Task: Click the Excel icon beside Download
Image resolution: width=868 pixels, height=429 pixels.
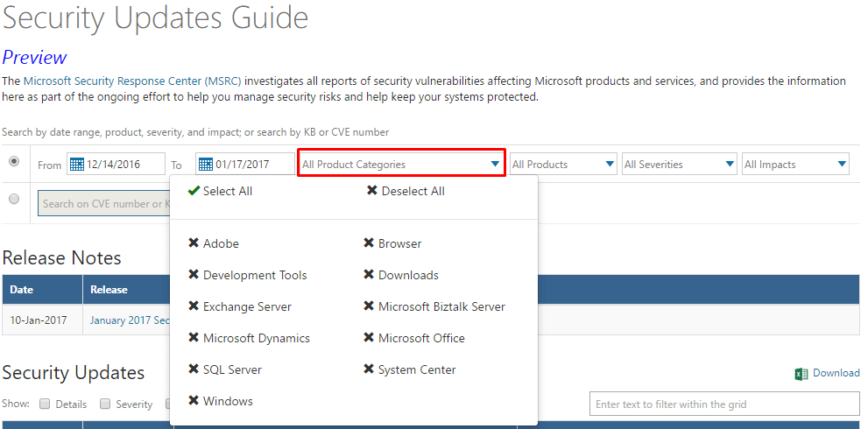Action: (801, 374)
